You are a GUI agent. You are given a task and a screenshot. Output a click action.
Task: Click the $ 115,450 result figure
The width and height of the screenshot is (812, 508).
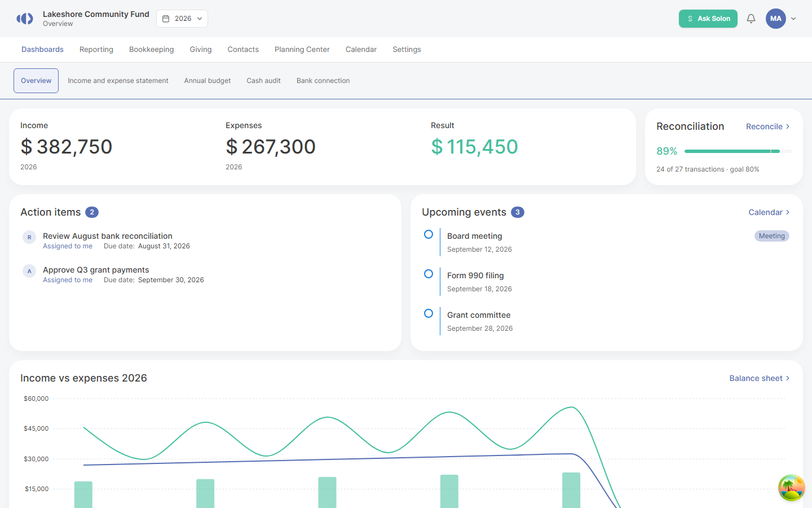coord(474,147)
